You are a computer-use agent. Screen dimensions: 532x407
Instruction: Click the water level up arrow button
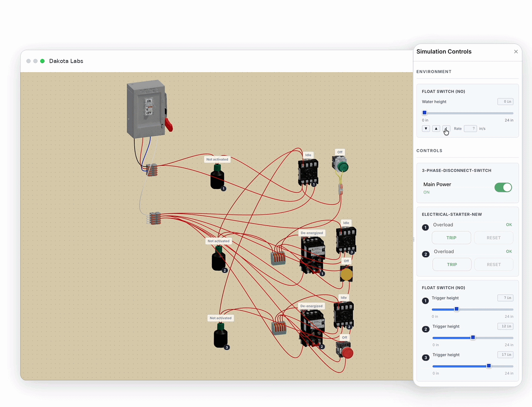tap(436, 129)
